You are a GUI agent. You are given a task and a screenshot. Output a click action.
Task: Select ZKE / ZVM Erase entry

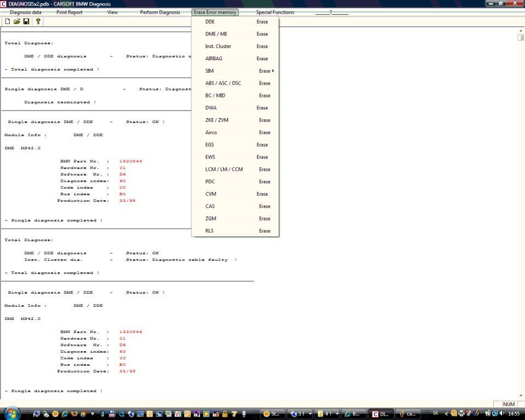click(235, 120)
